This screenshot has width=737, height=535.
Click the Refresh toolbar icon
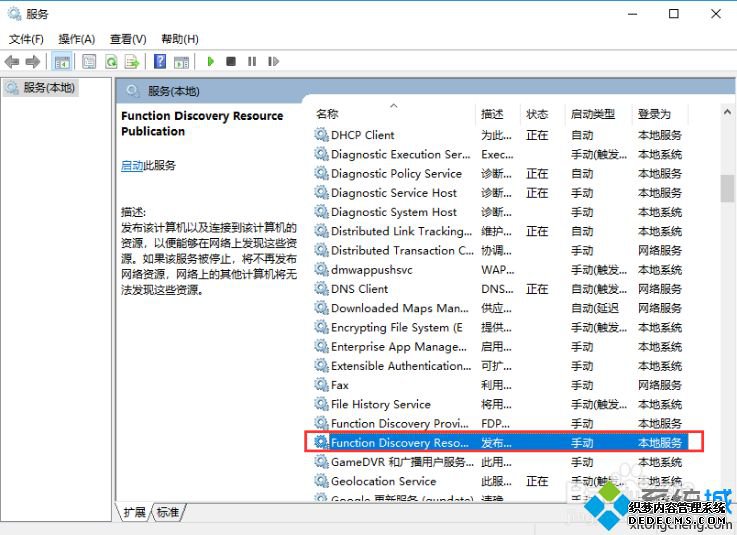[111, 62]
